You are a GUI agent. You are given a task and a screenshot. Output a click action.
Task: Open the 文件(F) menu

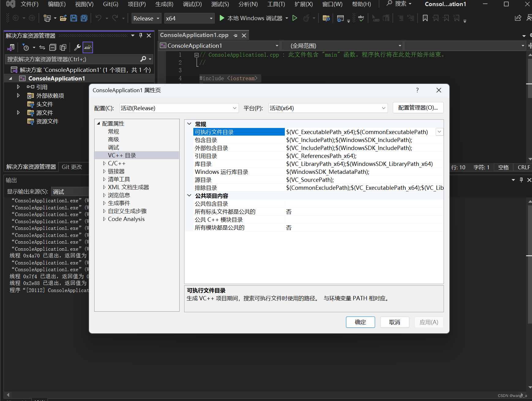[x=29, y=4]
